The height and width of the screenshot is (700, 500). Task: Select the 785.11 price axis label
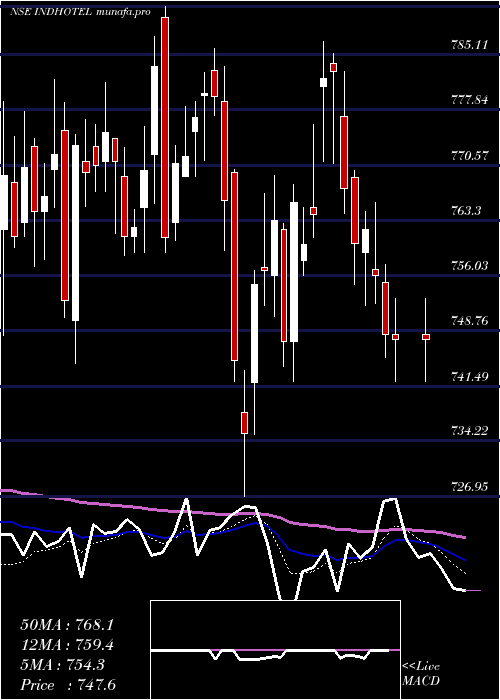click(469, 45)
